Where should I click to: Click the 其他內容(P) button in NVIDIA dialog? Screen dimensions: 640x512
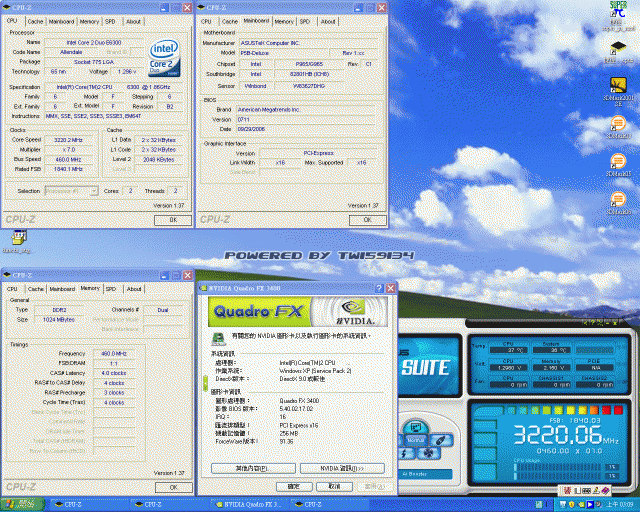pos(253,468)
